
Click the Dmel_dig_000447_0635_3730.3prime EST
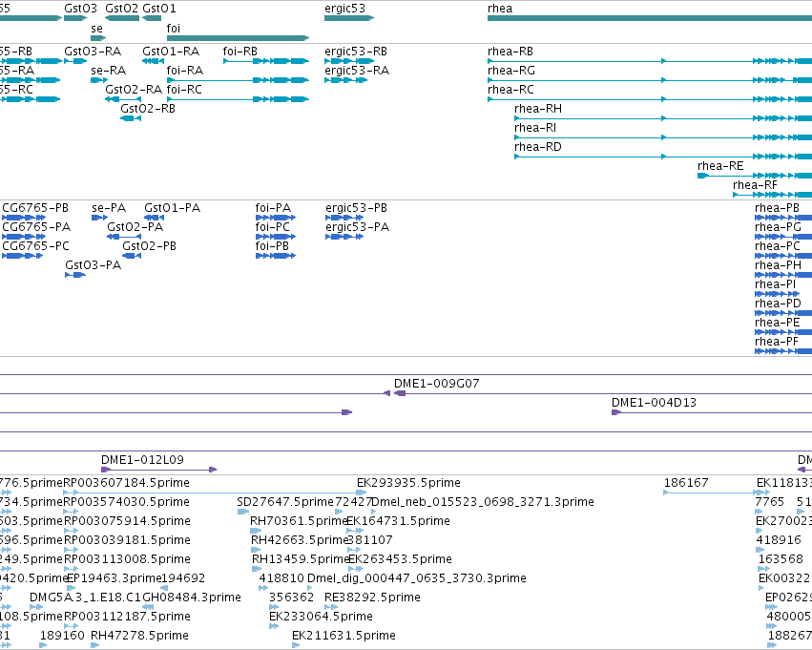pos(310,588)
